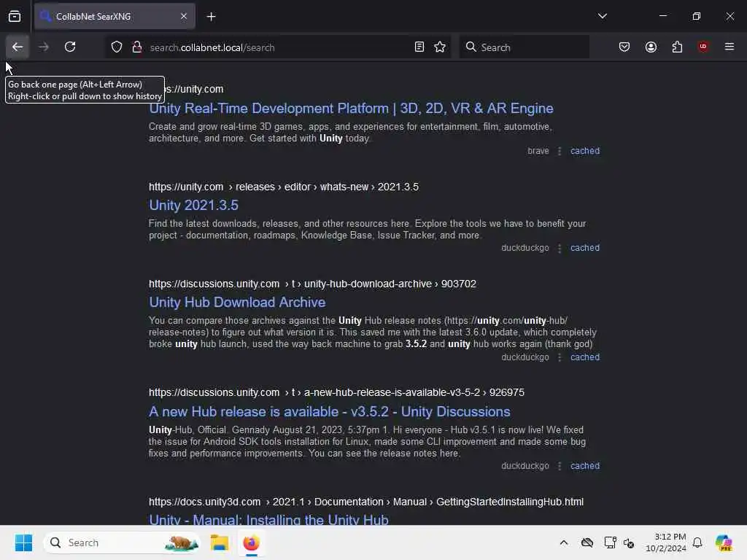747x560 pixels.
Task: Click the muted volume tray icon
Action: point(629,542)
